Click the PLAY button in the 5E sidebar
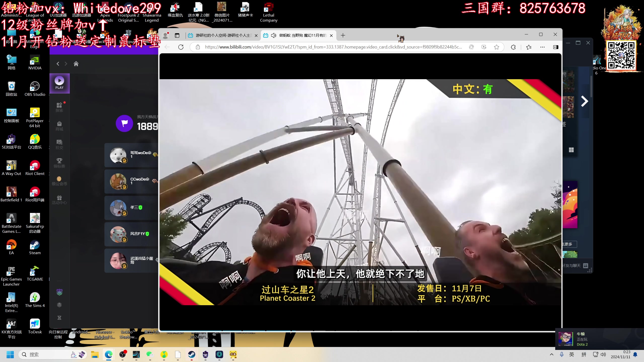 tap(59, 83)
